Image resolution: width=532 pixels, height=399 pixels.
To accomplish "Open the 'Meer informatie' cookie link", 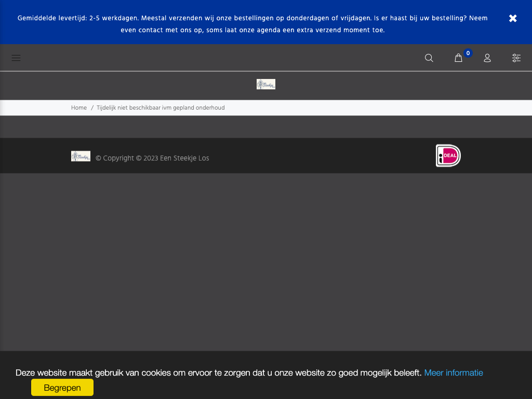I will tap(454, 373).
